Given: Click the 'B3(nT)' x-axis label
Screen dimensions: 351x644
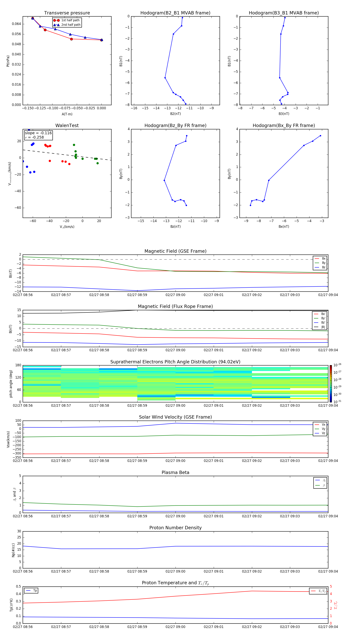Looking at the screenshot, I should click(x=284, y=114).
